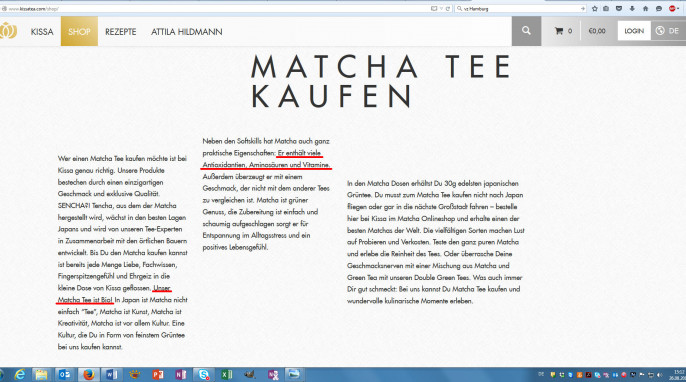686x382 pixels.
Task: Click underlined text 'Er enthält viele'
Action: [x=300, y=153]
